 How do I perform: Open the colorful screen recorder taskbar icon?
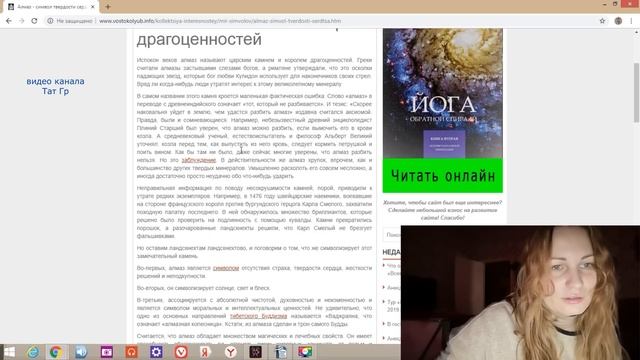pyautogui.click(x=305, y=352)
